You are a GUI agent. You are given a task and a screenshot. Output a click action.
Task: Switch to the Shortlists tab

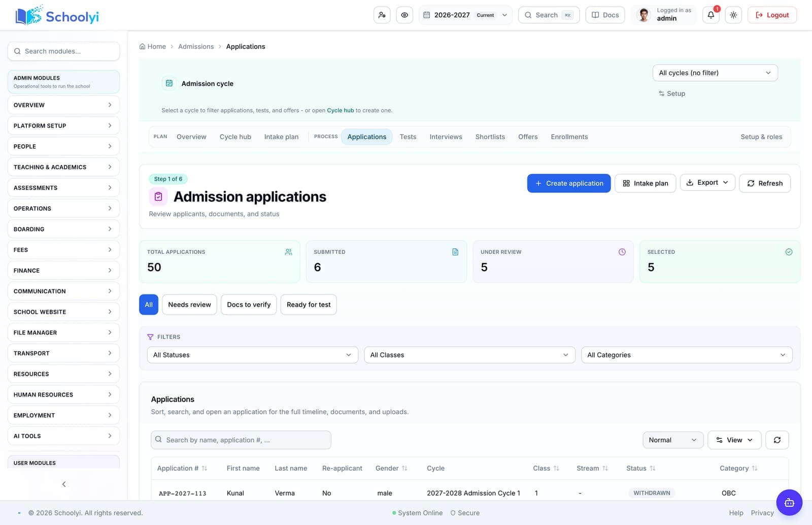coord(490,137)
